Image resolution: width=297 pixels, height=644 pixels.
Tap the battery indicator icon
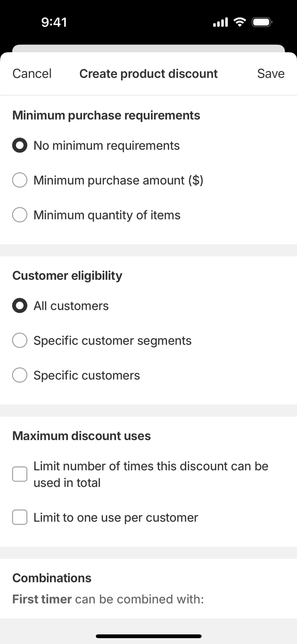262,22
